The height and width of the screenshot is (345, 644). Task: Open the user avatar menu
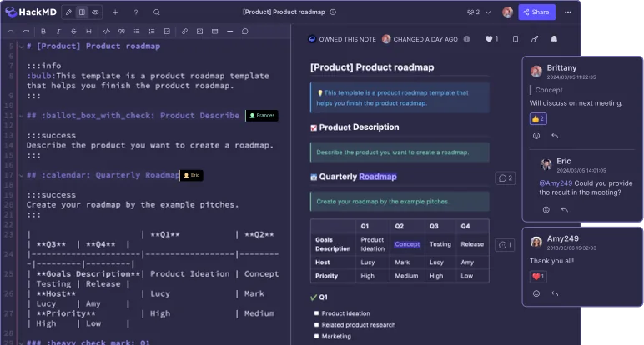pyautogui.click(x=508, y=12)
